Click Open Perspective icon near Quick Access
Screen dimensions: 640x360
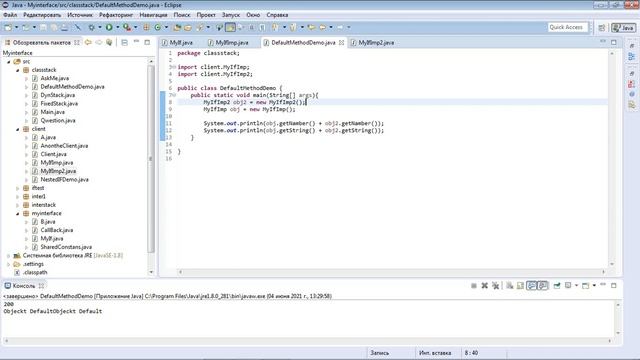click(x=602, y=27)
